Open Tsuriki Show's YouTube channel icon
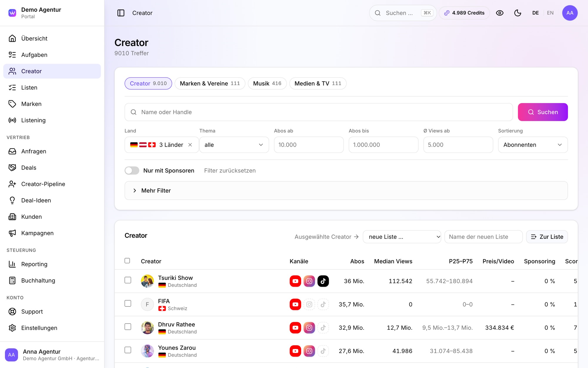Screen dimensions: 588x368 295,281
